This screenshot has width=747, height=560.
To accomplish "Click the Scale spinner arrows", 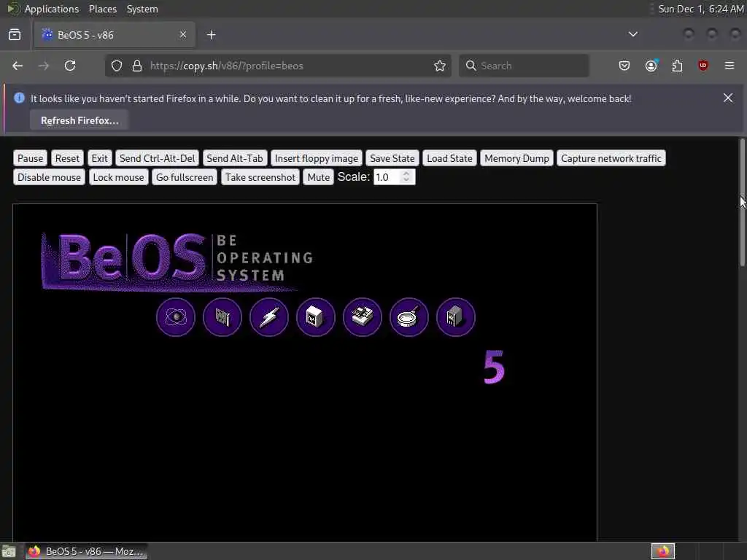I will tap(406, 177).
